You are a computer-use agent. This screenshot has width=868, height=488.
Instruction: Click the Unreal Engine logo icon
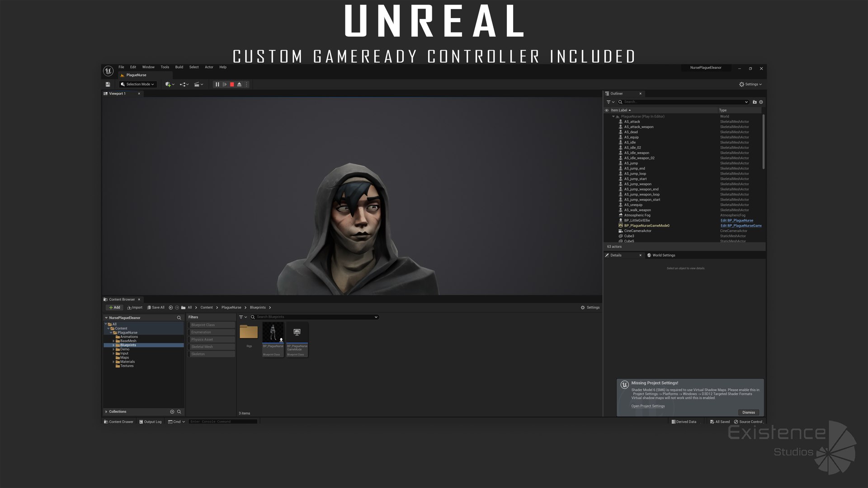pos(108,71)
